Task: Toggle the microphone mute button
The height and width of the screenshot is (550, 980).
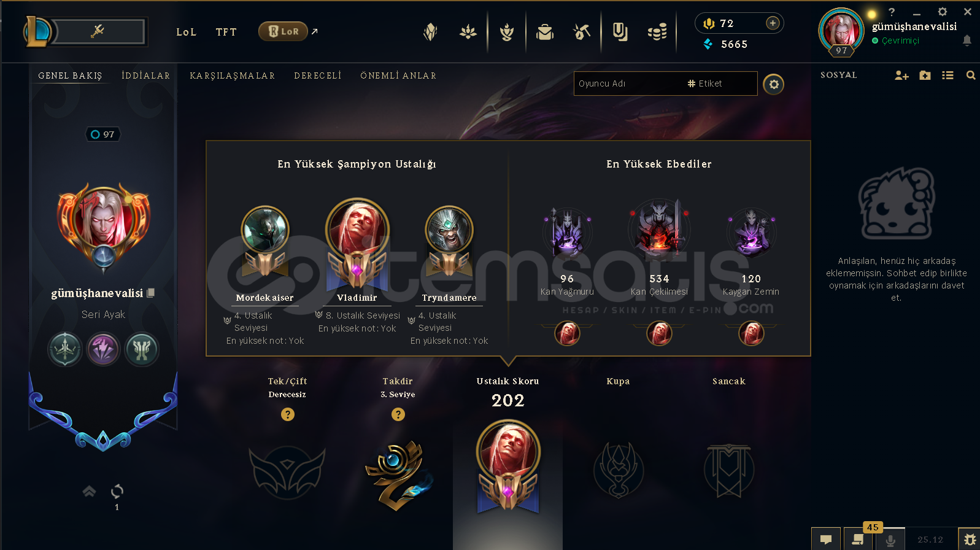Action: pyautogui.click(x=890, y=539)
